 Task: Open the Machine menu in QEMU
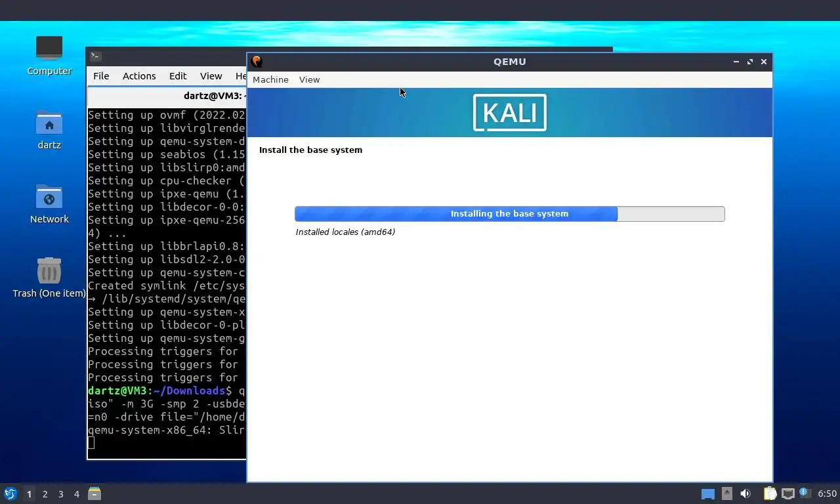pos(270,79)
